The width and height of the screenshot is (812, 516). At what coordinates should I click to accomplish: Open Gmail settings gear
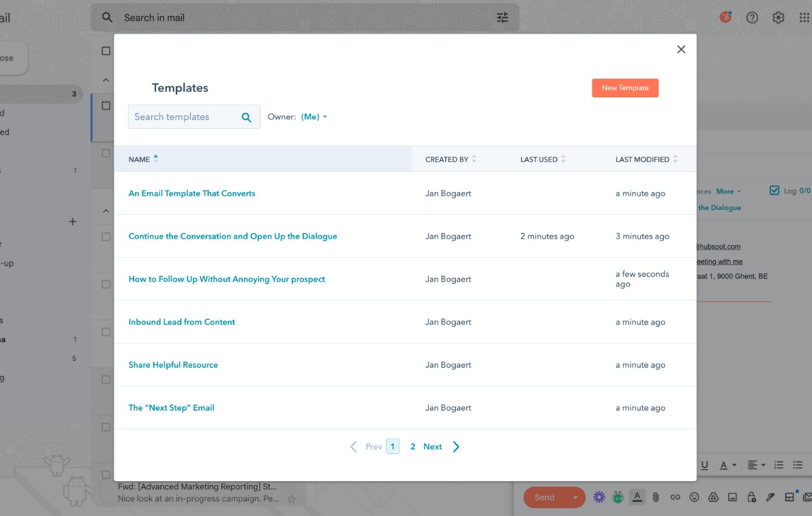(x=778, y=18)
